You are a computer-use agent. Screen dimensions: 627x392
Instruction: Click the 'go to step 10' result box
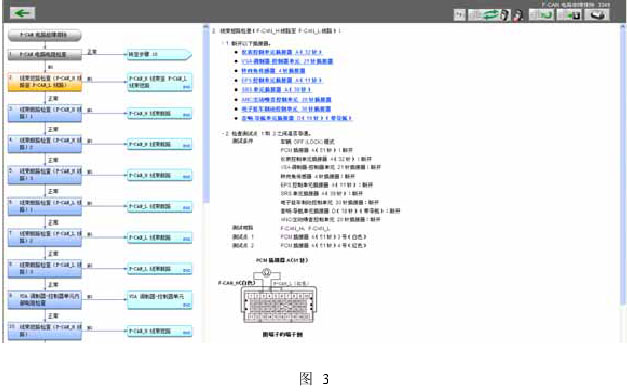pyautogui.click(x=159, y=54)
